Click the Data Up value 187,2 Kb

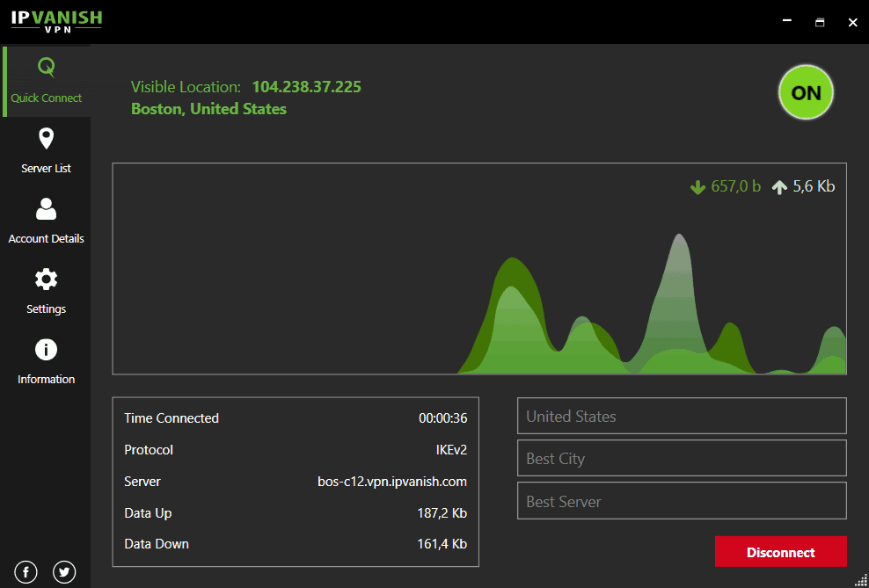pyautogui.click(x=442, y=513)
